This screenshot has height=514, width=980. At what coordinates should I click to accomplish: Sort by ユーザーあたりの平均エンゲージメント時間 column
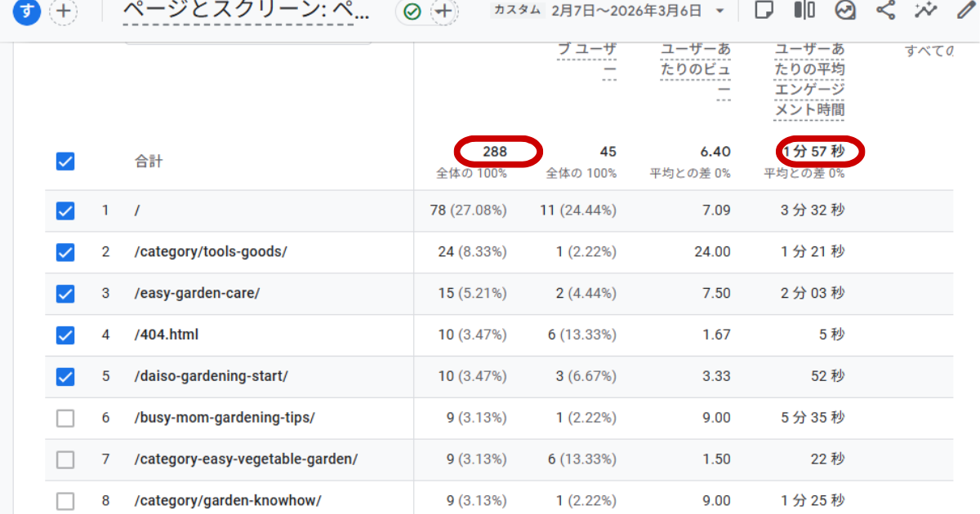pos(808,79)
